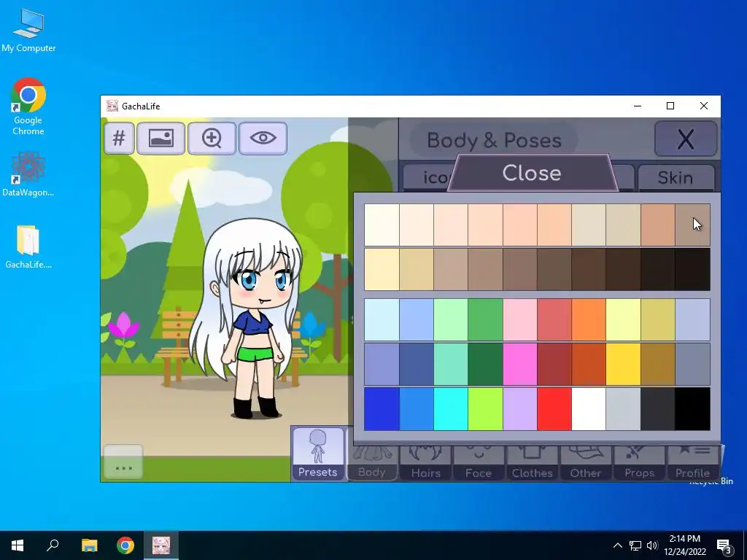The height and width of the screenshot is (560, 747).
Task: Open the DataWagon desktop shortcut
Action: click(x=28, y=174)
